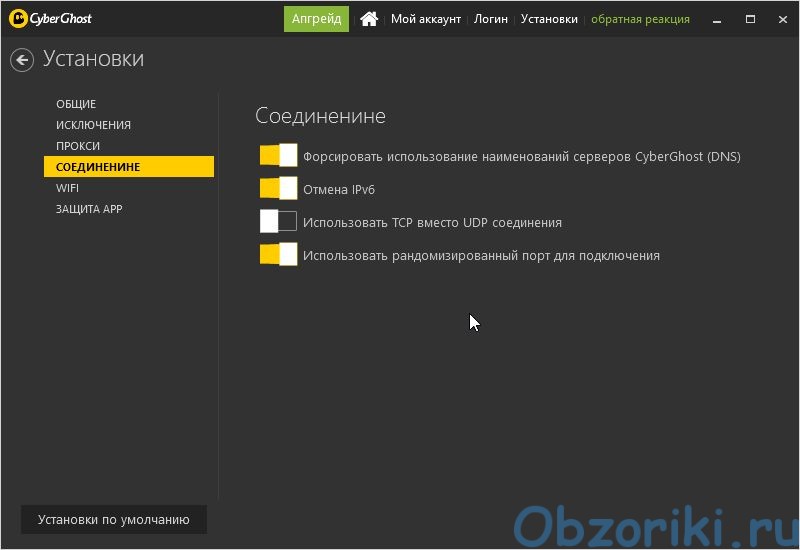Select the СОЕДИНЕНИНЕ section

click(x=129, y=167)
